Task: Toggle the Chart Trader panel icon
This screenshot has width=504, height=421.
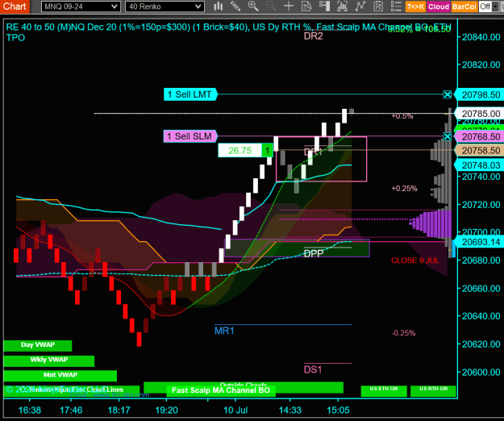Action: (324, 6)
